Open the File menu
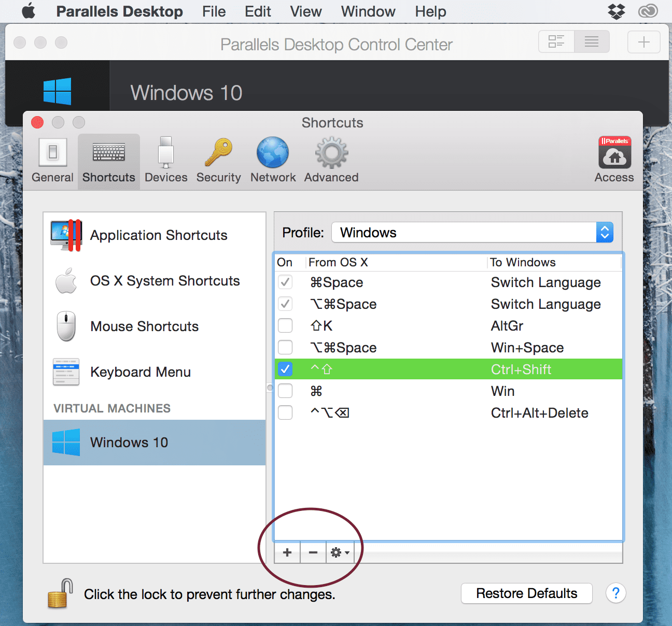This screenshot has height=626, width=672. click(x=214, y=11)
